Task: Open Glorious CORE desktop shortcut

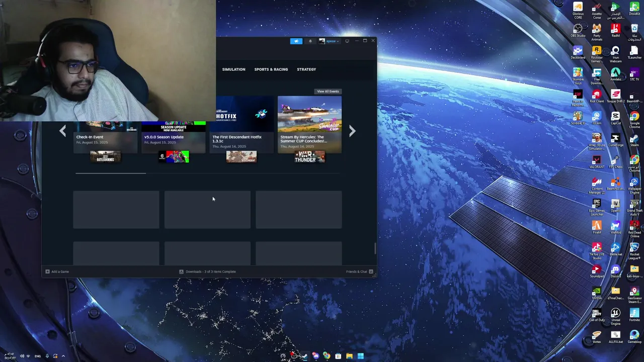Action: point(578,11)
